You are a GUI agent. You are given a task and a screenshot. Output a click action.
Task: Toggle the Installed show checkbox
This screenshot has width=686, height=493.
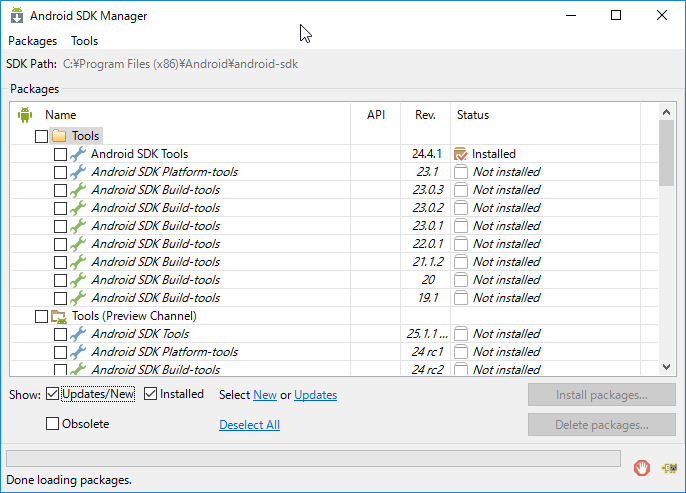[x=150, y=394]
